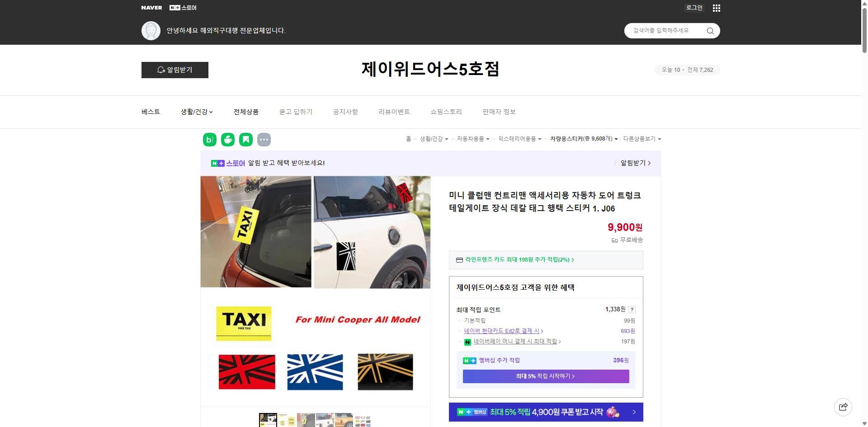868x427 pixels.
Task: Save product with the Keep bookmark icon
Action: 245,140
